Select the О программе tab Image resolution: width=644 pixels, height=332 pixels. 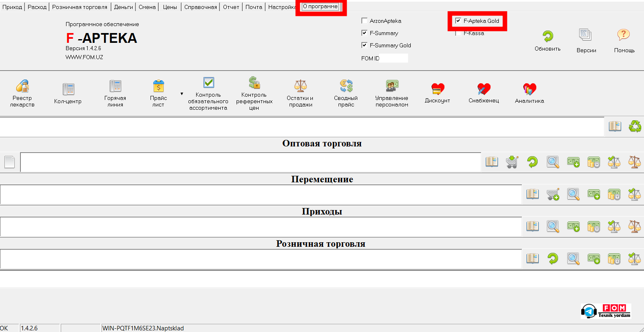coord(321,7)
